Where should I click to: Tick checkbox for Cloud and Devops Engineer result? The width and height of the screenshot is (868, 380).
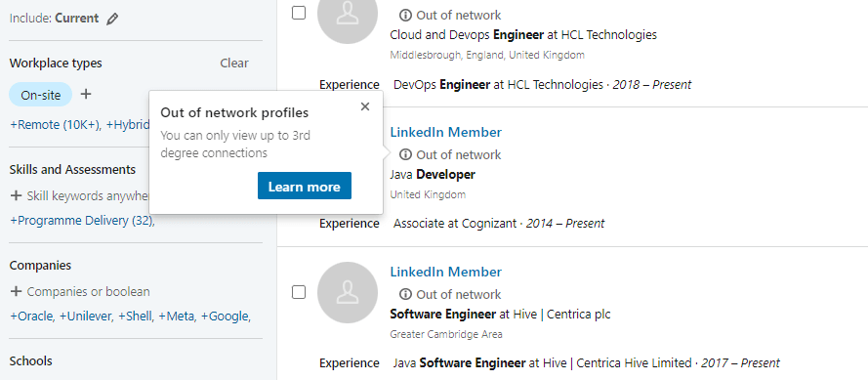tap(299, 13)
